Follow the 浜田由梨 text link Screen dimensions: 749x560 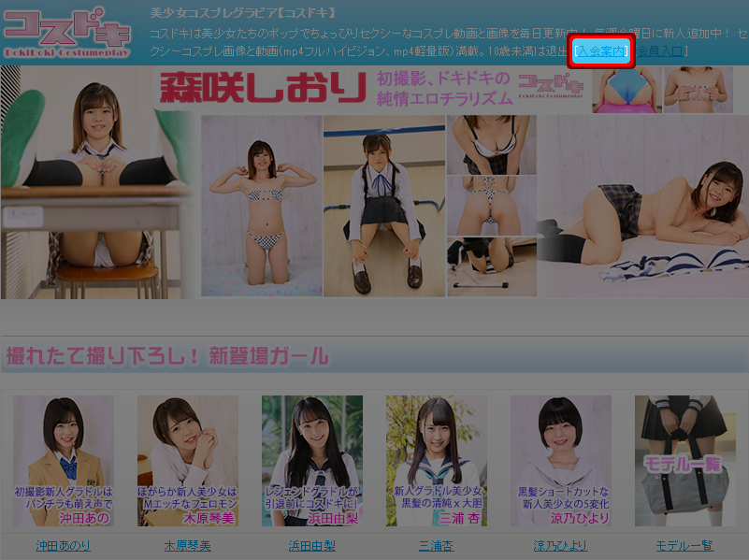pos(312,546)
